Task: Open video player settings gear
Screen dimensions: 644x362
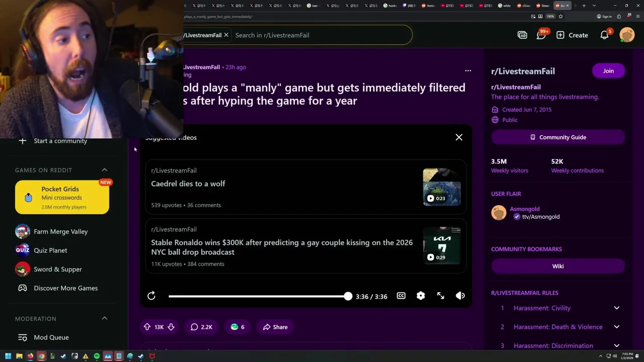Action: tap(421, 296)
